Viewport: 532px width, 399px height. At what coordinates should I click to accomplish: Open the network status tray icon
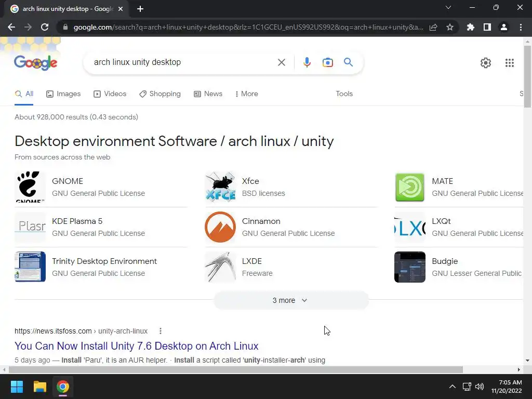coord(467,387)
